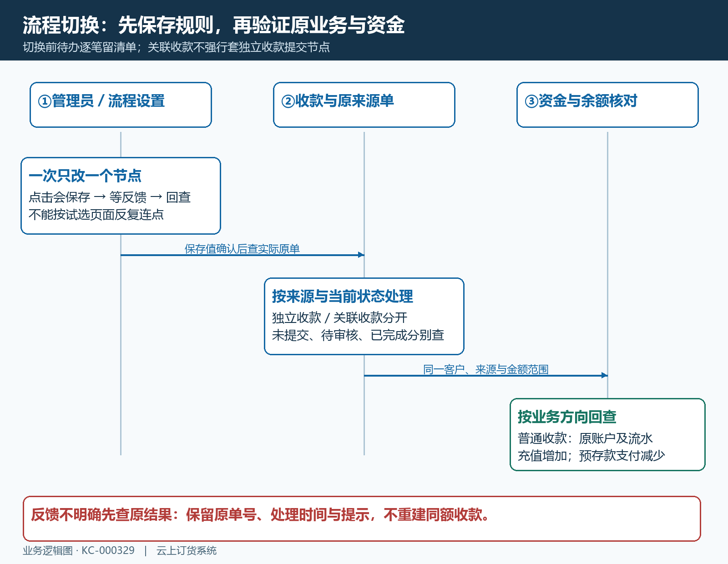Click the line '不能按试选页面反复连点'
The height and width of the screenshot is (564, 728).
click(x=96, y=214)
